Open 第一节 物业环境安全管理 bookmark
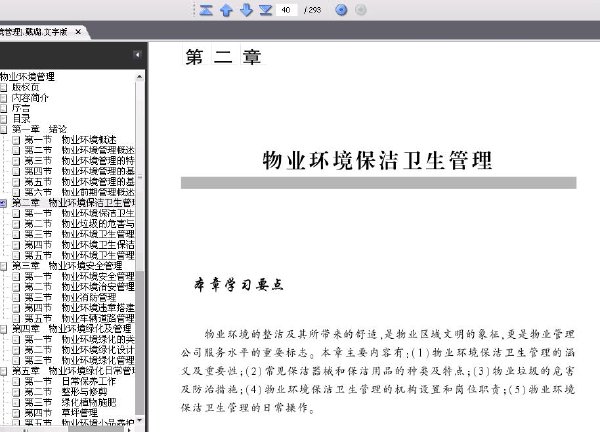The width and height of the screenshot is (600, 432). [x=80, y=277]
